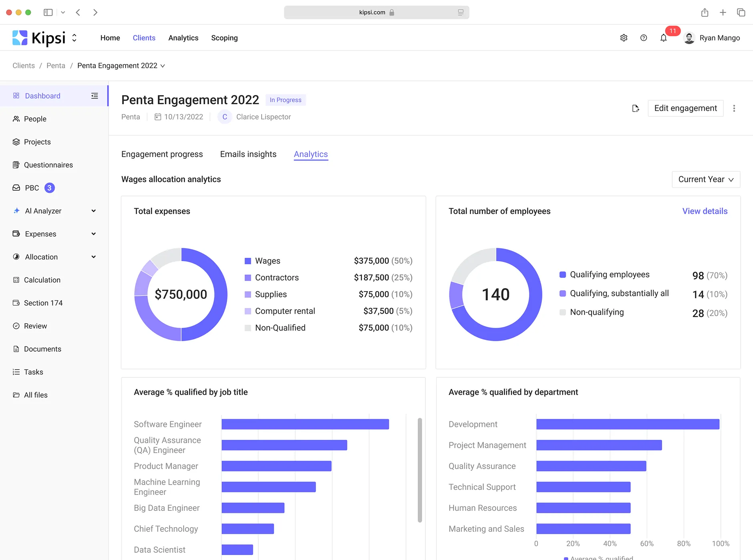Click the Allocation pie icon
The width and height of the screenshot is (753, 560).
tap(16, 257)
